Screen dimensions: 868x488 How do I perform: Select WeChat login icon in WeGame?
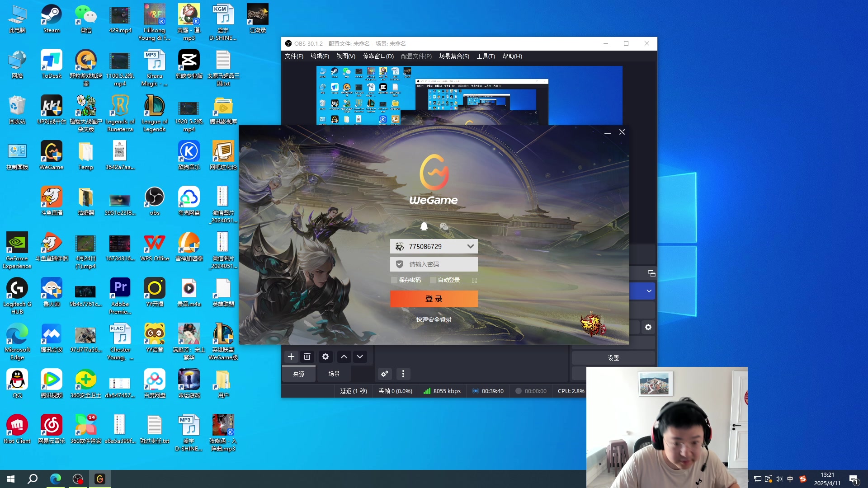[444, 226]
